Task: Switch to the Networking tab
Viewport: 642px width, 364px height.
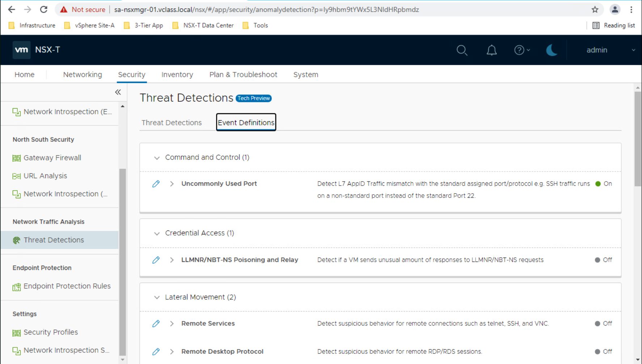Action: tap(83, 75)
